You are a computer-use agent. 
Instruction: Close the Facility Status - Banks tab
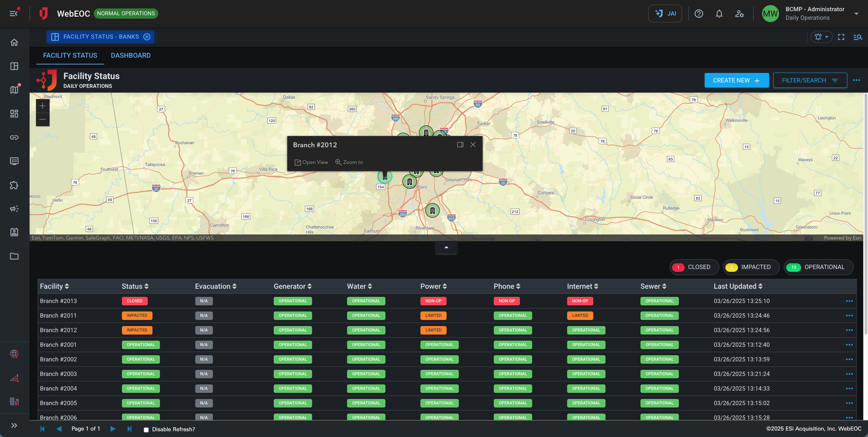(x=147, y=37)
